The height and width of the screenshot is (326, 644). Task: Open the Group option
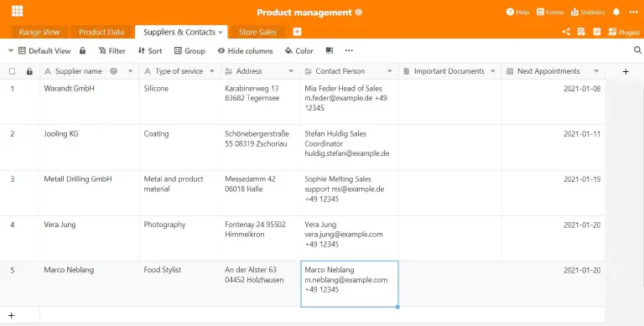coord(190,51)
